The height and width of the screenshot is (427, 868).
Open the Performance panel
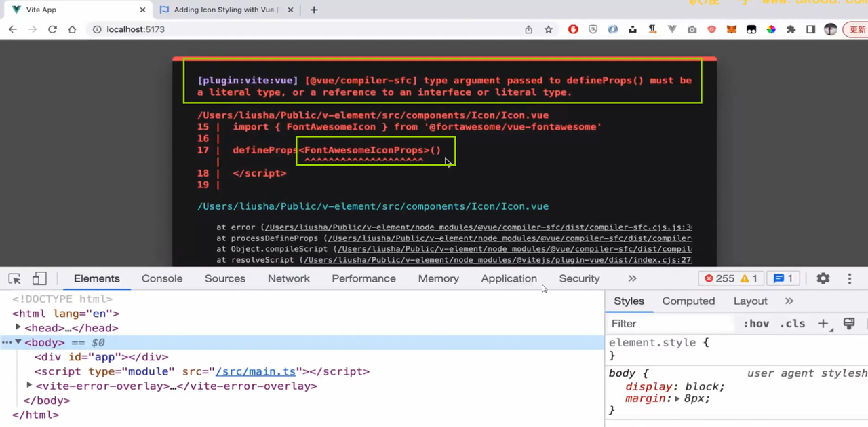click(x=363, y=278)
